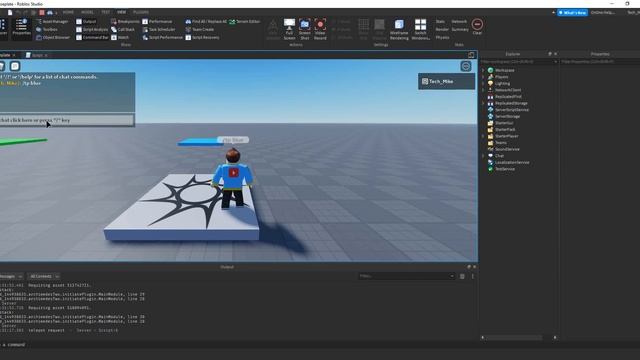Show Physics stats
Viewport: 640px width, 360px height.
pos(442,38)
